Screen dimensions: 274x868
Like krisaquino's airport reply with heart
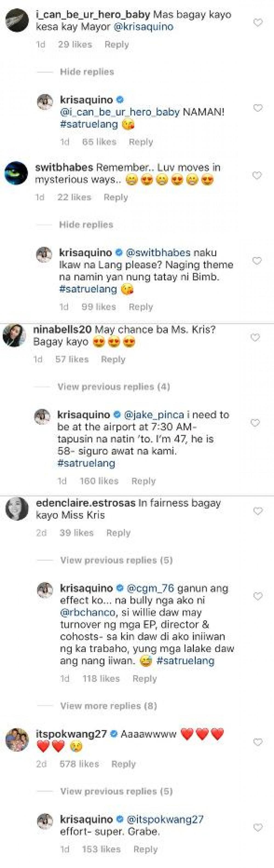click(x=255, y=422)
